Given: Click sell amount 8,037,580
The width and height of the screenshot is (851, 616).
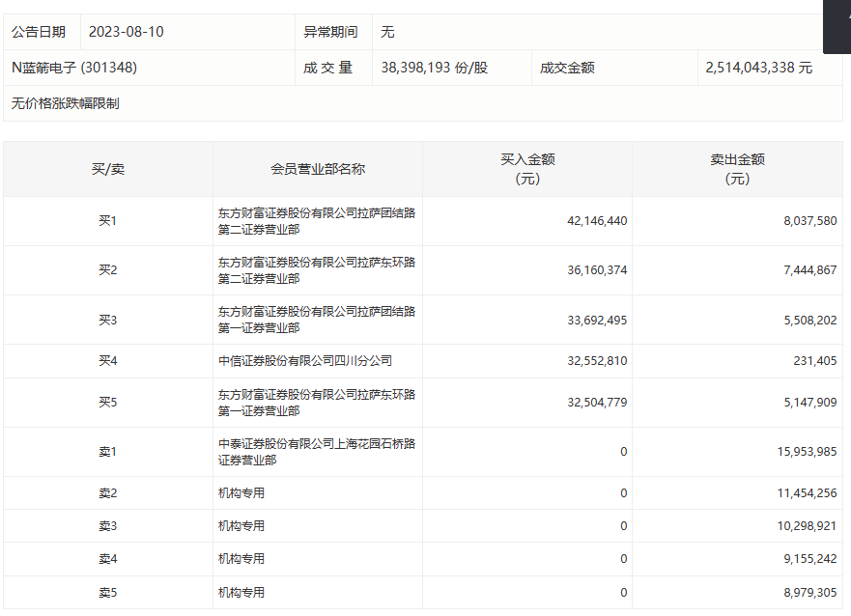Looking at the screenshot, I should (x=810, y=221).
